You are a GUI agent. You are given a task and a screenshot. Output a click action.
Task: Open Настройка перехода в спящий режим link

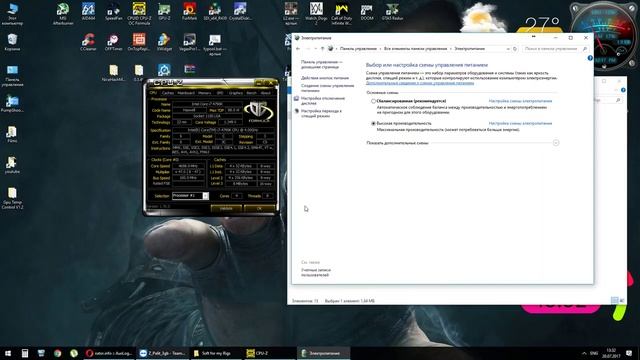coord(321,113)
